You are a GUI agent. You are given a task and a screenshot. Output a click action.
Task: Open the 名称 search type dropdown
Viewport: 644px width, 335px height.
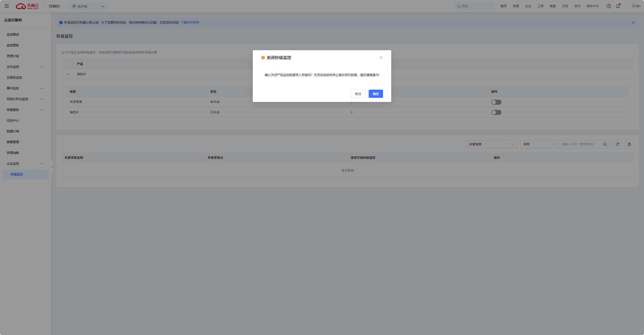539,144
